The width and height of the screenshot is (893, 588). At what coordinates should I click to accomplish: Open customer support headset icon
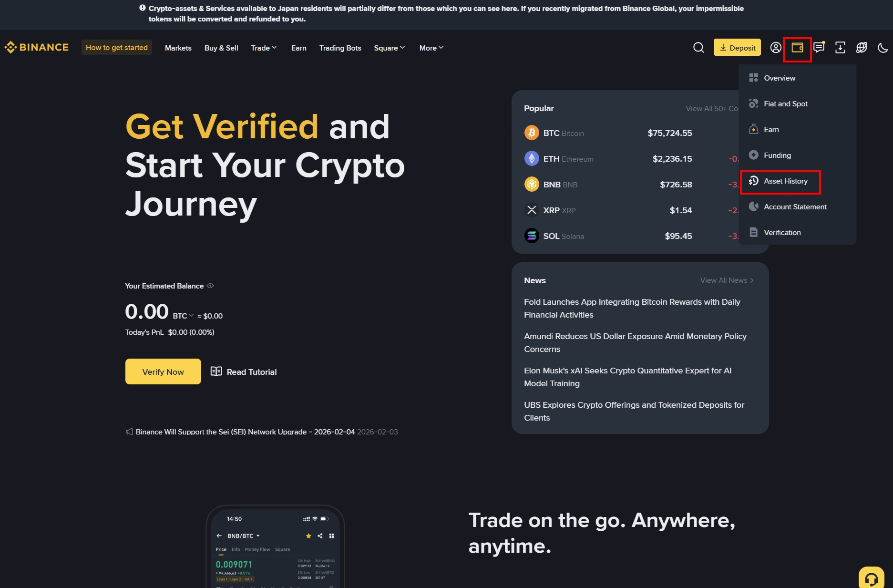coord(872,579)
